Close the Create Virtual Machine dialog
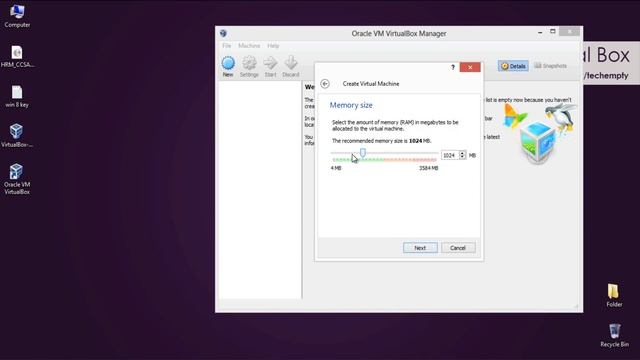 (470, 67)
